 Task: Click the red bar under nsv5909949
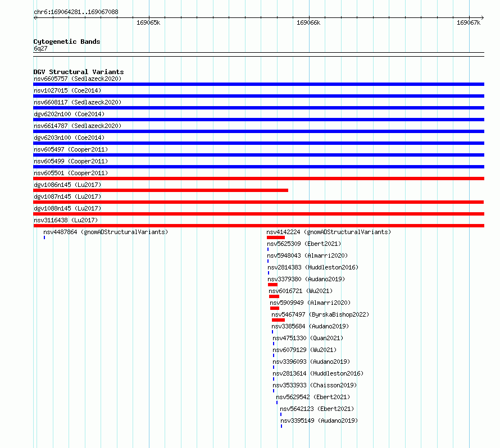[275, 308]
